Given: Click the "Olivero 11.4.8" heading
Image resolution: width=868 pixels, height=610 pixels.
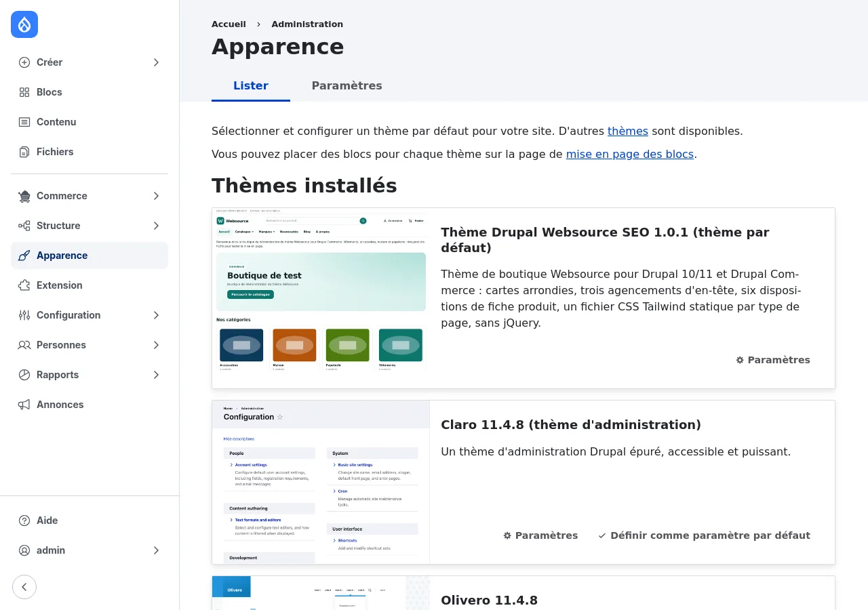Looking at the screenshot, I should tap(489, 601).
